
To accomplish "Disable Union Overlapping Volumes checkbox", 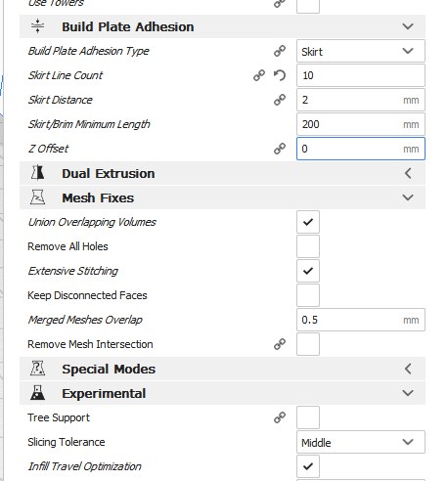I will pos(308,222).
